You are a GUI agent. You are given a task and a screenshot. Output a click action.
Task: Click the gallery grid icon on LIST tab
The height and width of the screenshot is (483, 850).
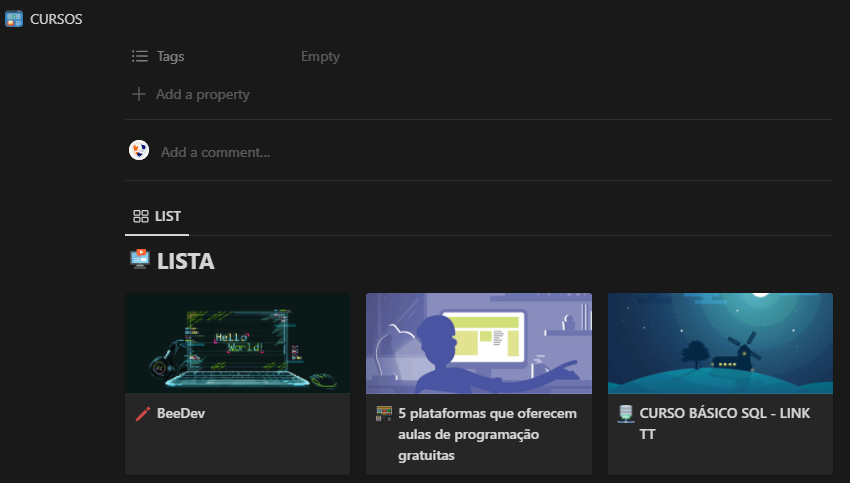[141, 216]
